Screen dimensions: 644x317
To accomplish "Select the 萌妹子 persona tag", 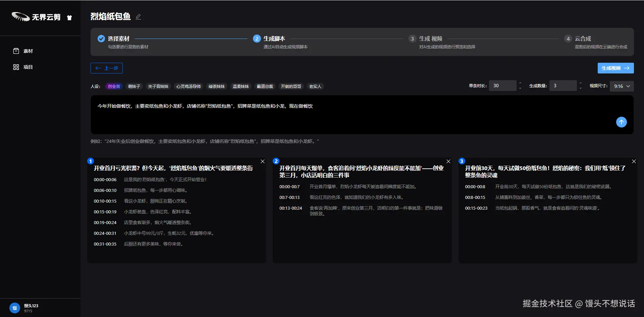I will 134,87.
